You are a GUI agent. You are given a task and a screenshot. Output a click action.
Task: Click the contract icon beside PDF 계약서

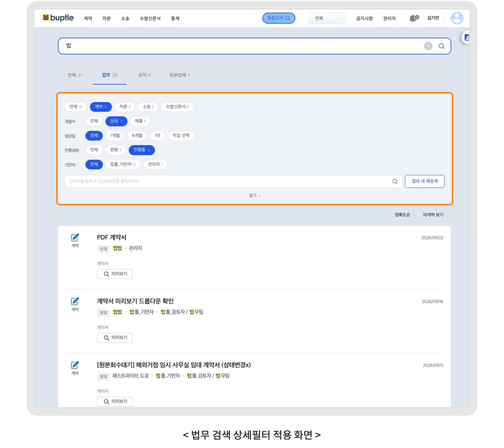[x=75, y=238]
